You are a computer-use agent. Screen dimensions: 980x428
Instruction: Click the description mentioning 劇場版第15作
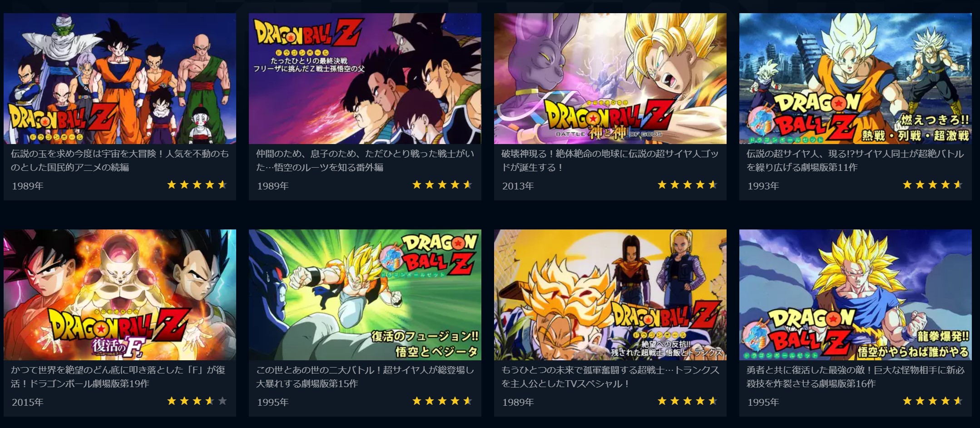(x=365, y=377)
